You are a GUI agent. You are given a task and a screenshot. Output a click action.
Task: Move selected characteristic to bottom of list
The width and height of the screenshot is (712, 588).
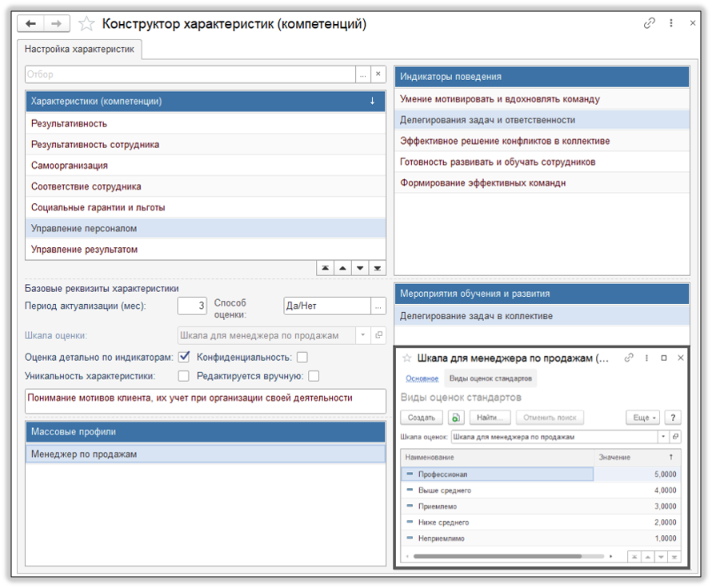(x=377, y=267)
